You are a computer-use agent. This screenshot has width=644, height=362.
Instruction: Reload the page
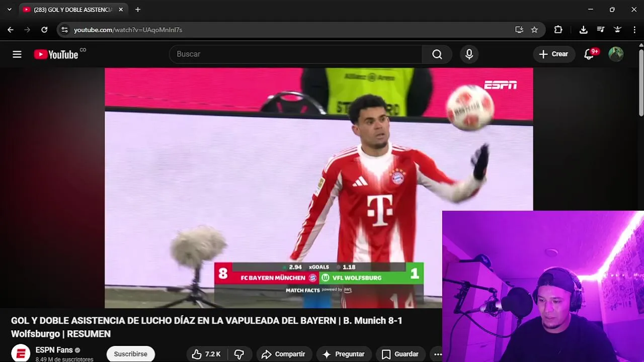click(x=44, y=30)
